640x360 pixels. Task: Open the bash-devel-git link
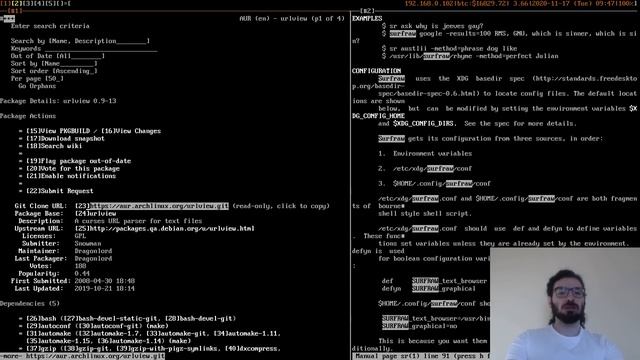pyautogui.click(x=200, y=318)
